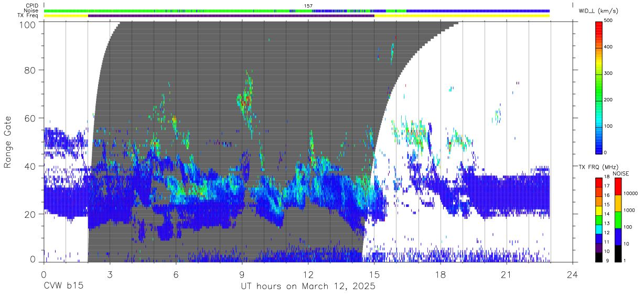Click the 24 hour tick on time axis
Screen dimensions: 644x297
coord(572,274)
